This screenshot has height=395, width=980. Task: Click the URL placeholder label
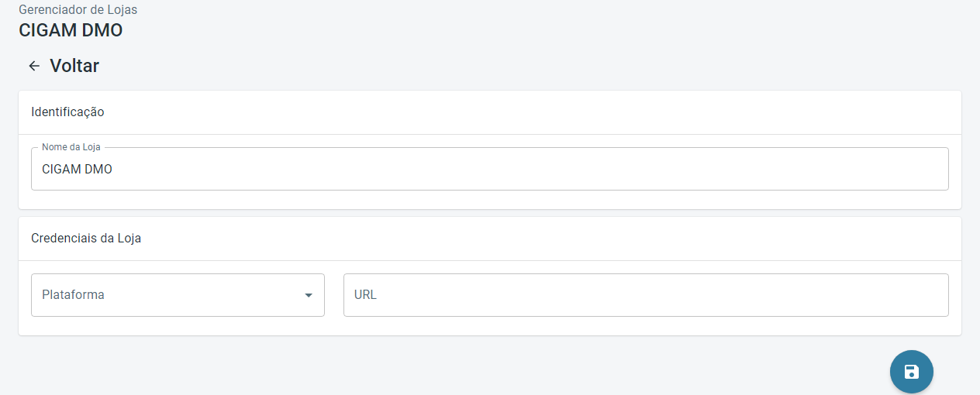365,295
